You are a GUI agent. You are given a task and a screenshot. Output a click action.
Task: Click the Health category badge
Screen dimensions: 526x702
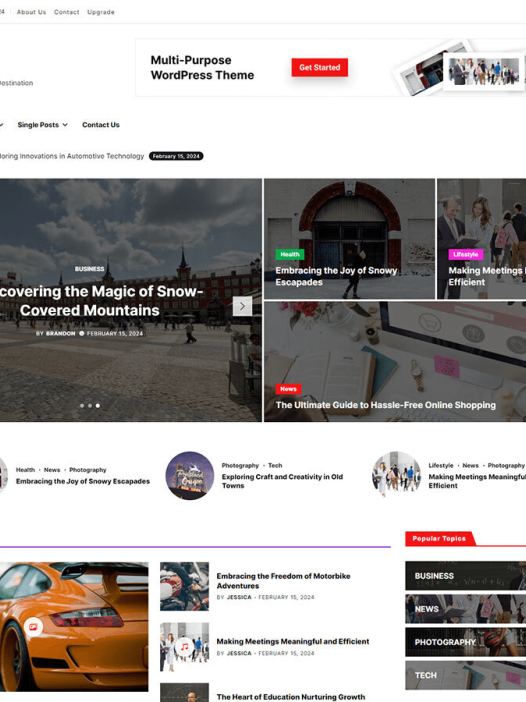[290, 254]
